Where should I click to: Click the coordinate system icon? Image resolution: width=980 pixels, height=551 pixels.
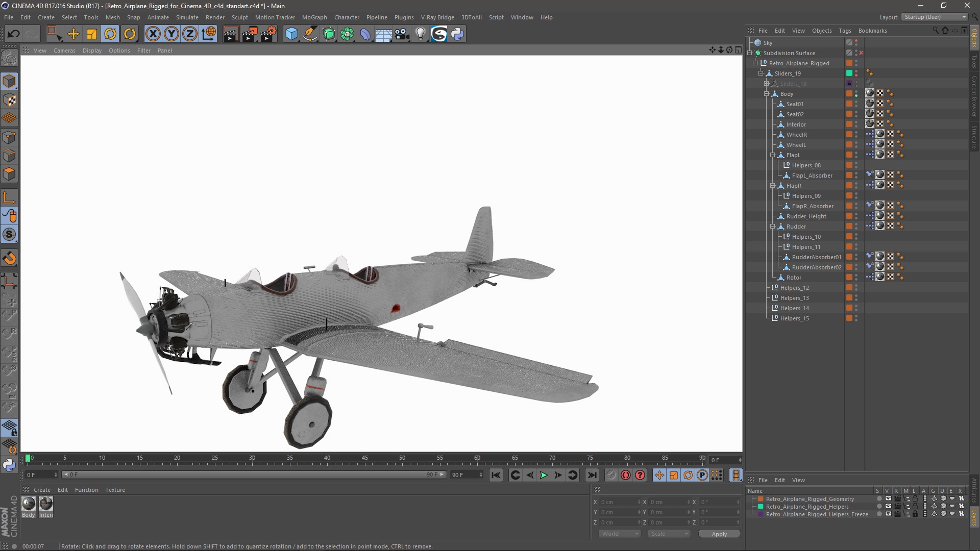(x=209, y=34)
